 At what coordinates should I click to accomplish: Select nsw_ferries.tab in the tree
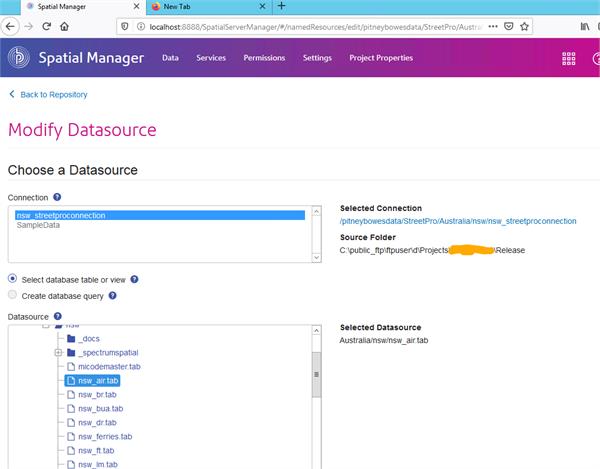[x=105, y=436]
